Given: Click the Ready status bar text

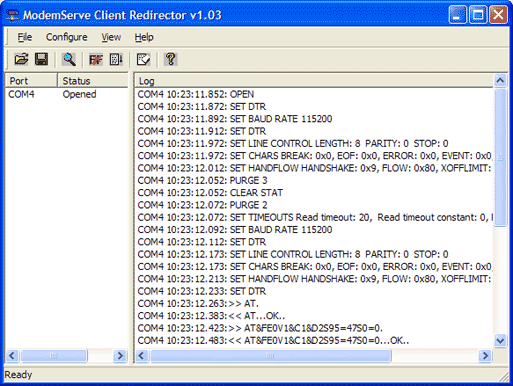Looking at the screenshot, I should (18, 375).
